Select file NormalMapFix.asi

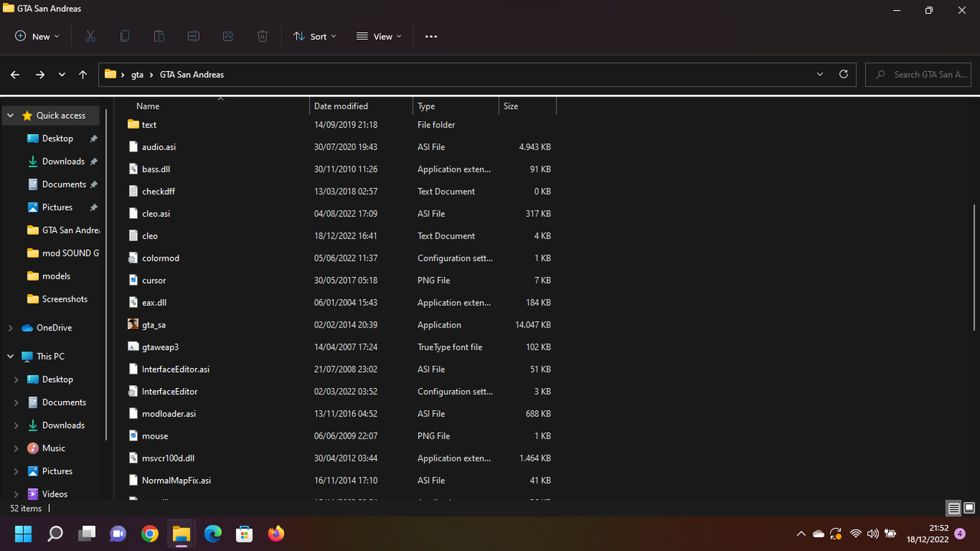click(x=341, y=481)
